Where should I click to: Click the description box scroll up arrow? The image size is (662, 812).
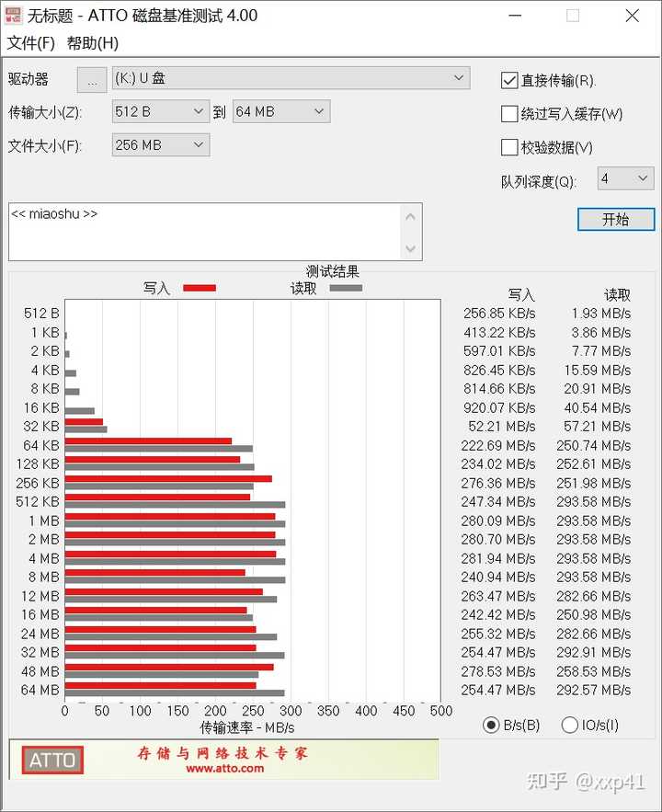tap(410, 217)
